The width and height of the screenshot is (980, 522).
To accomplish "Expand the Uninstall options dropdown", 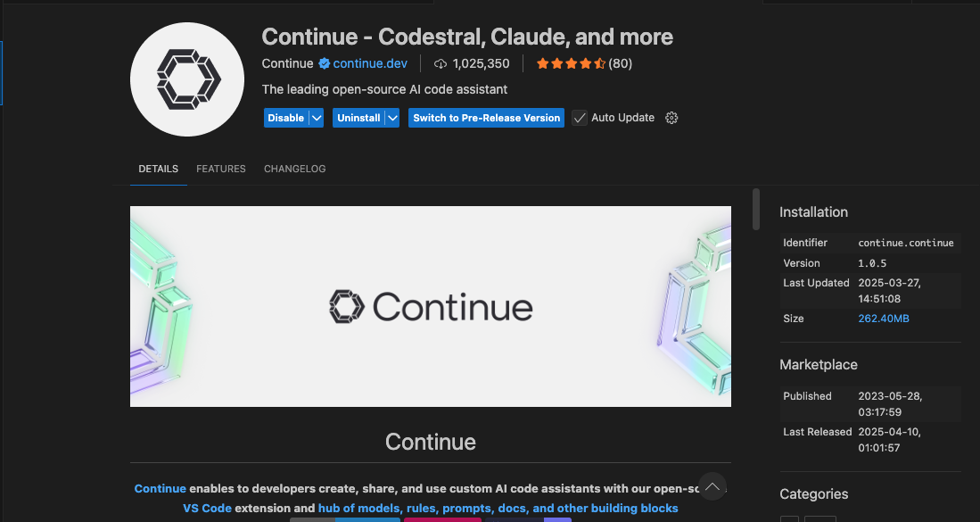I will (x=392, y=117).
